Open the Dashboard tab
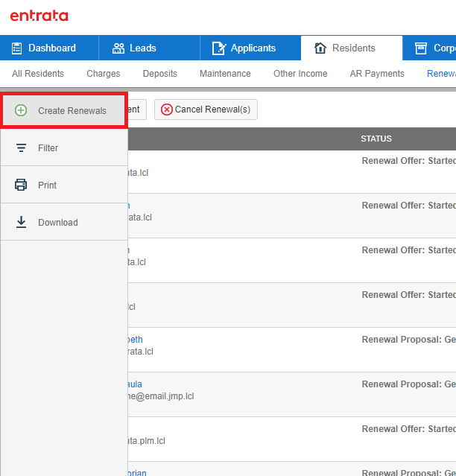 (49, 48)
